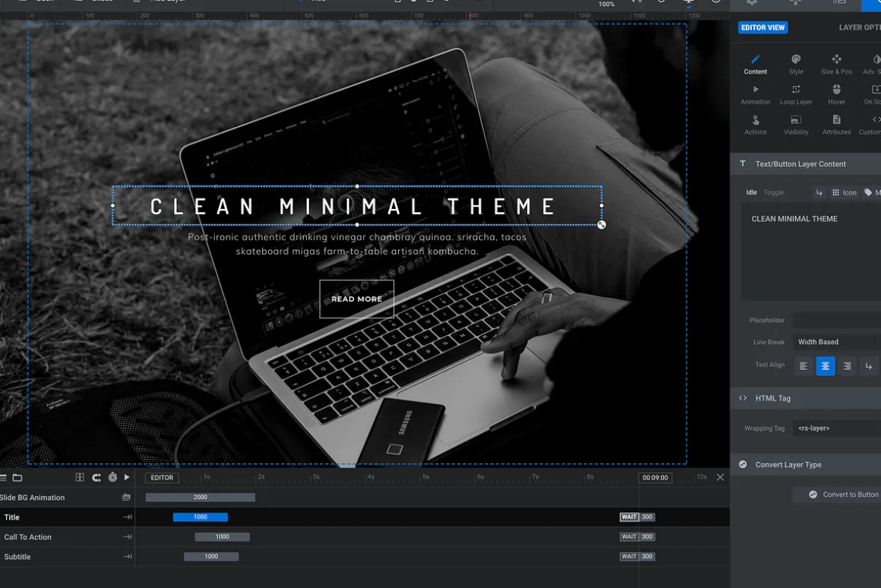Open the Content layer options tab
Viewport: 881px width, 588px height.
coord(755,65)
